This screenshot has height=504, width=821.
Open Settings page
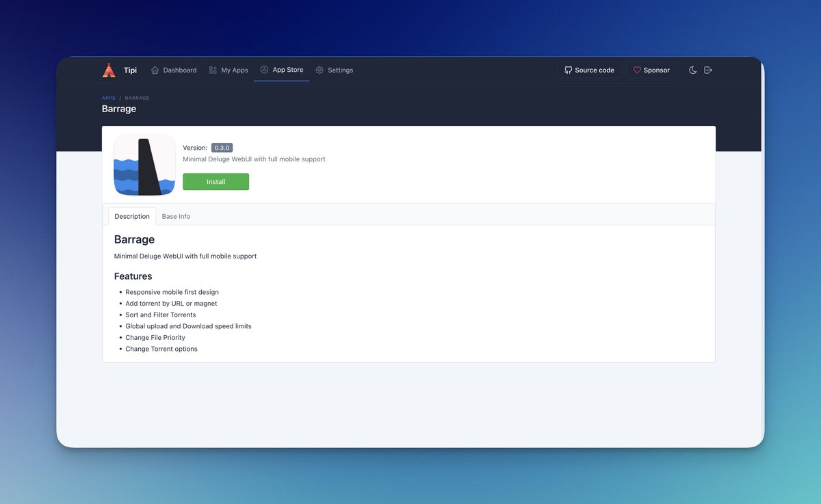pyautogui.click(x=335, y=70)
